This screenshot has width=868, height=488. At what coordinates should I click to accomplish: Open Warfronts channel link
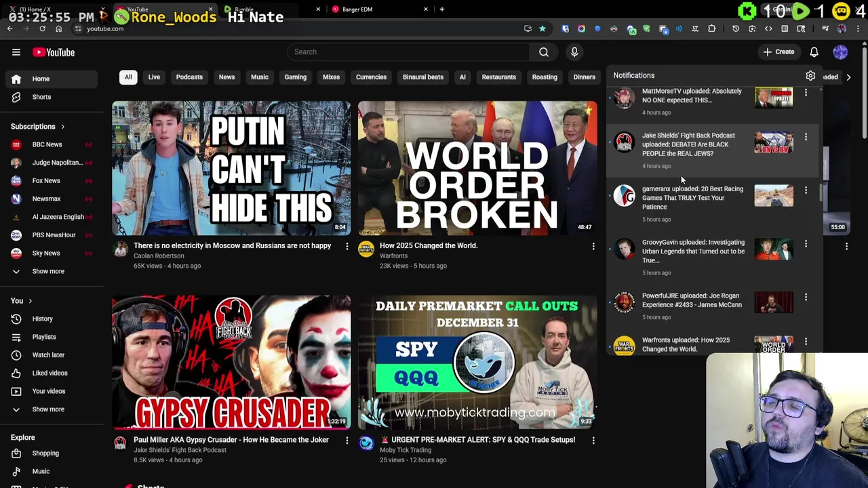[x=393, y=256]
